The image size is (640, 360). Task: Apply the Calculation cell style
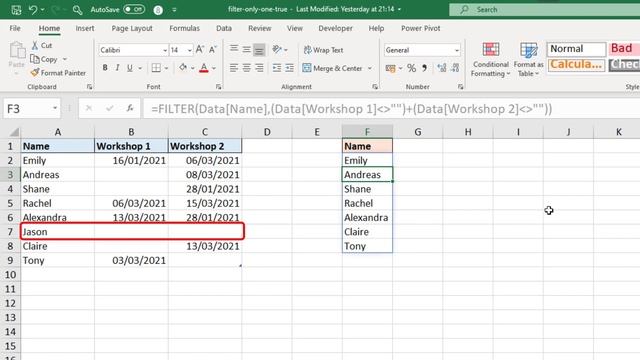point(576,64)
